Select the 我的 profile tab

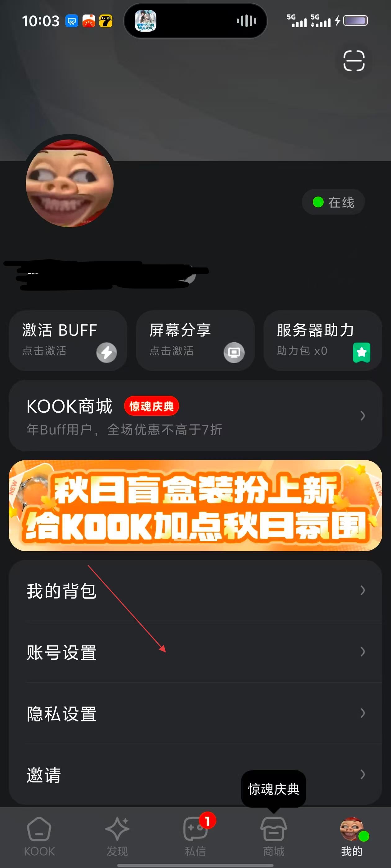coord(352,836)
